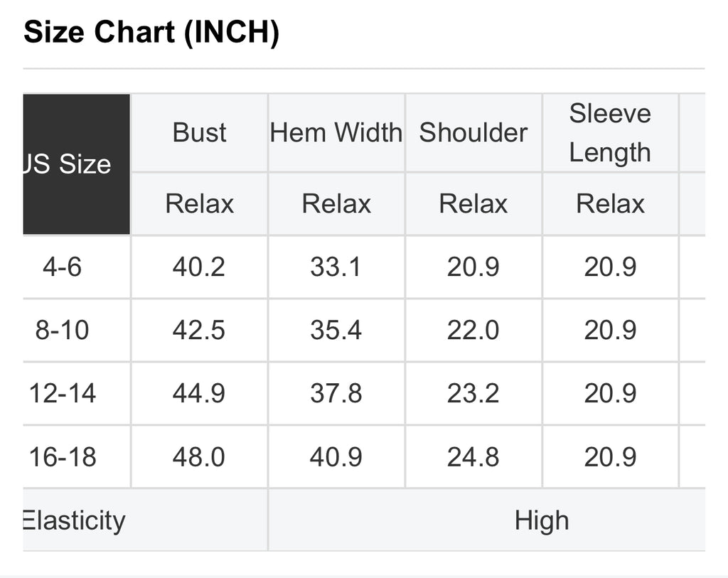The image size is (728, 578).
Task: Select the 4-6 size row label
Action: 63,267
